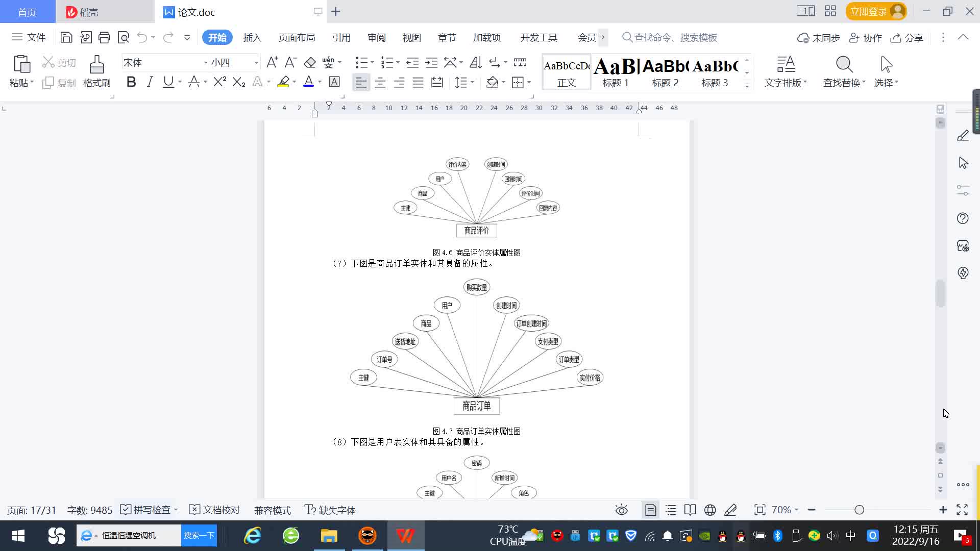Switch to web layout view icon
Viewport: 980px width, 551px height.
(710, 510)
